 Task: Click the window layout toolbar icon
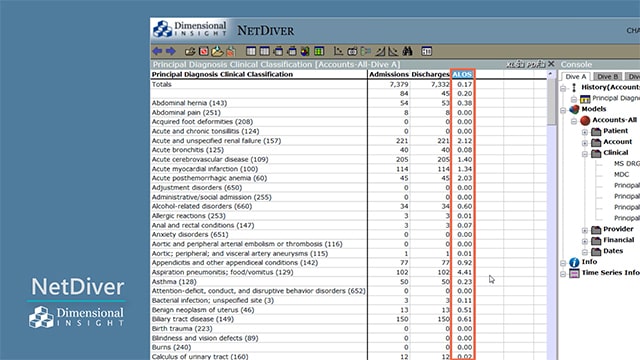point(427,51)
